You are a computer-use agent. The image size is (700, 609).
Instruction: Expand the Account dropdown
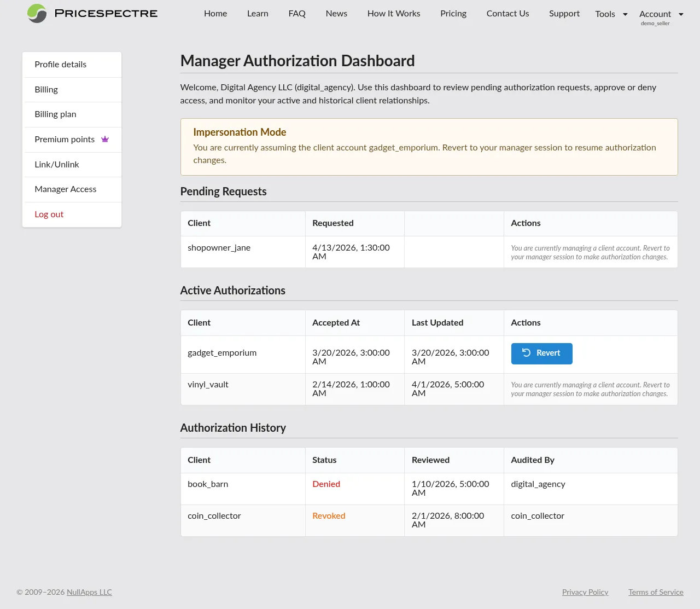[661, 14]
